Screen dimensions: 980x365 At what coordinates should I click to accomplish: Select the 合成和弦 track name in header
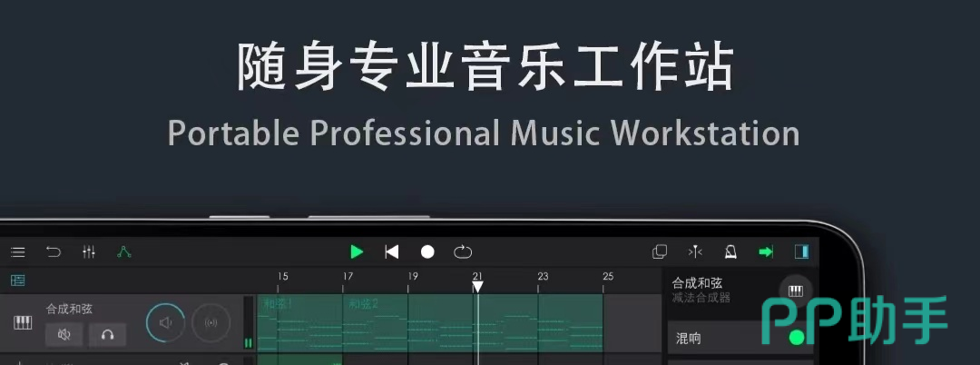coord(69,309)
